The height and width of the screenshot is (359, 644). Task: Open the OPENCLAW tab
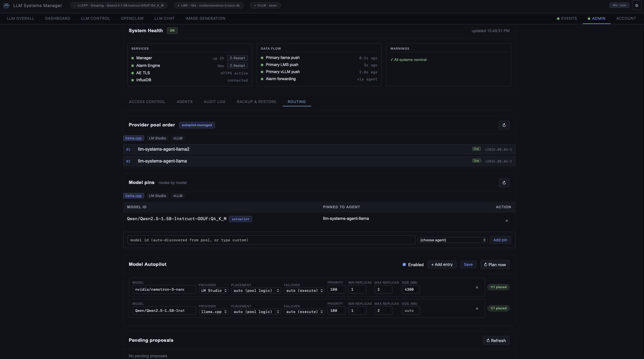tap(132, 18)
